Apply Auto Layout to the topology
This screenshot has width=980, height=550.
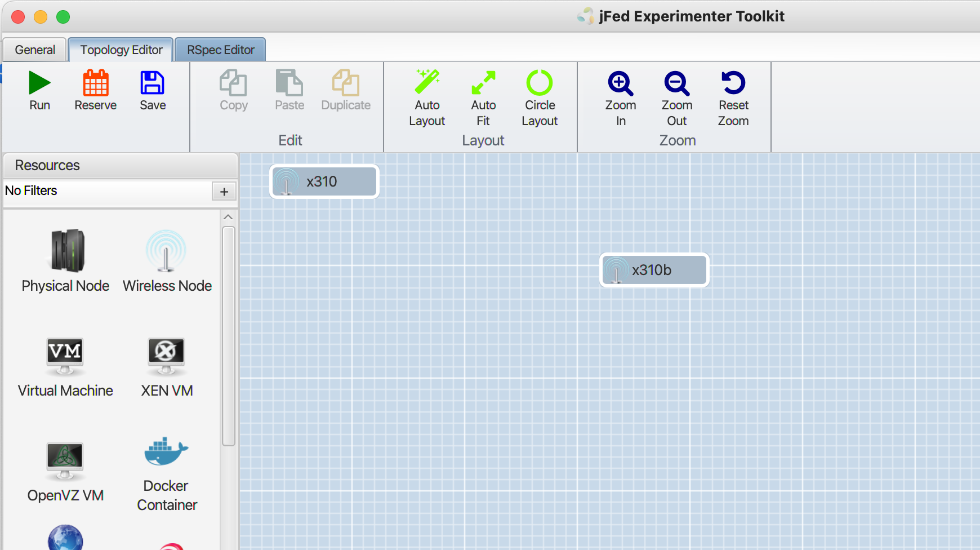[427, 83]
